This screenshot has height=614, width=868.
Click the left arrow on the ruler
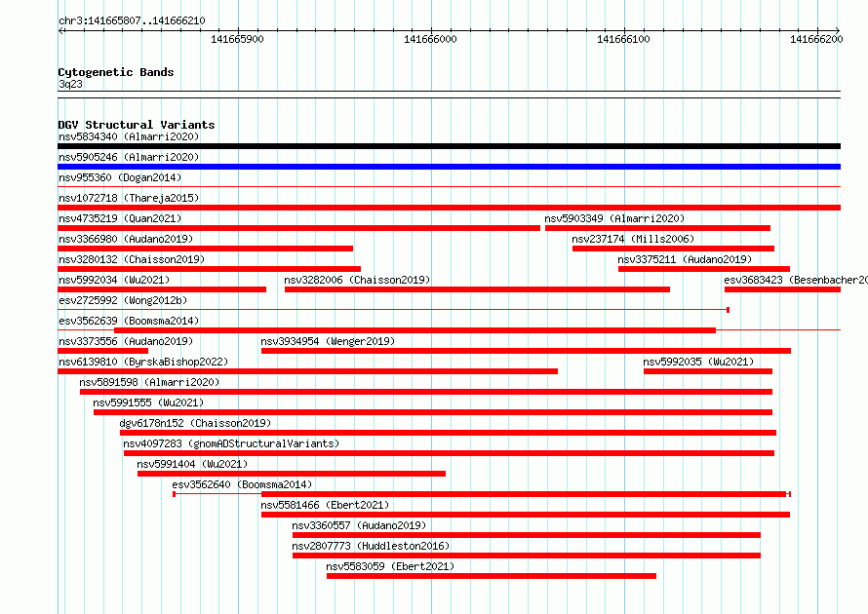pos(61,30)
